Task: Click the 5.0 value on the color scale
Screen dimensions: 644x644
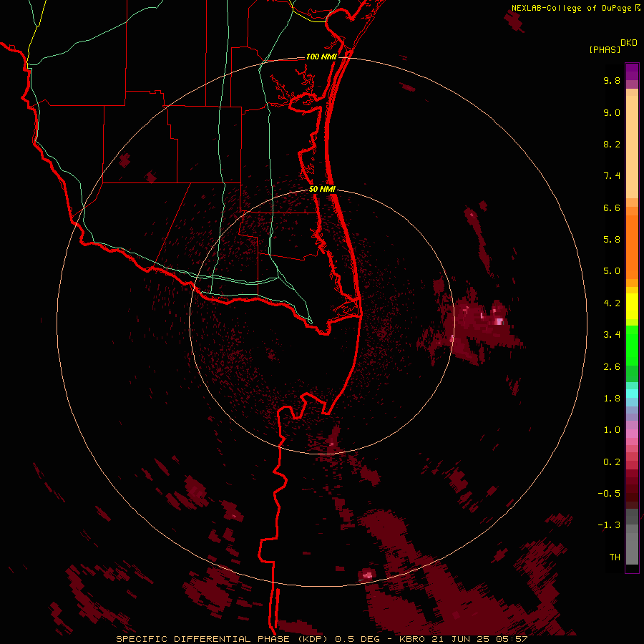Action: coord(612,271)
